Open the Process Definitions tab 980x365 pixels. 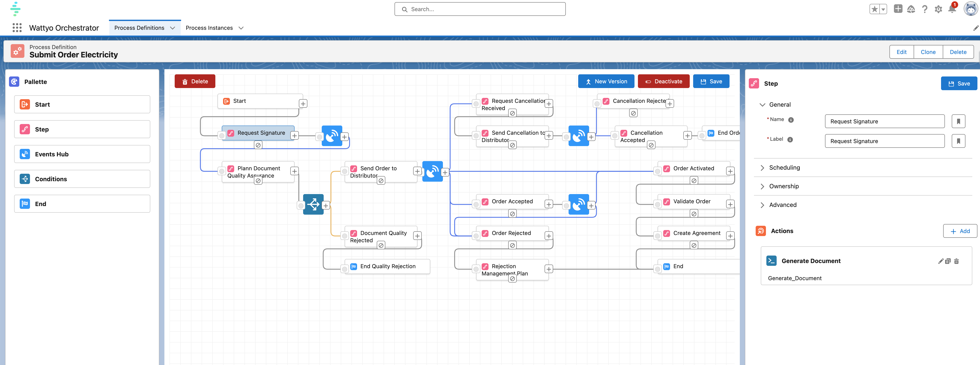(x=139, y=28)
